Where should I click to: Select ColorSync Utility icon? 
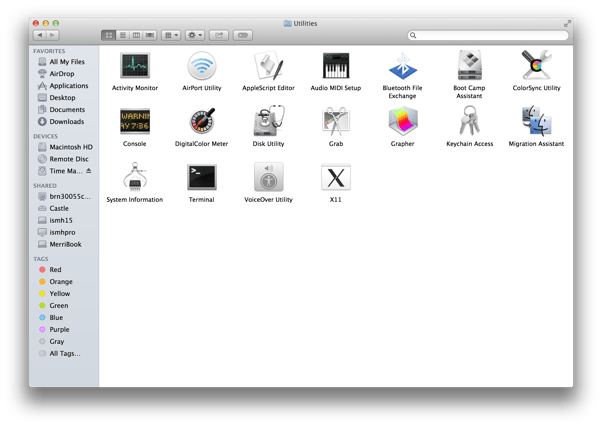click(536, 65)
